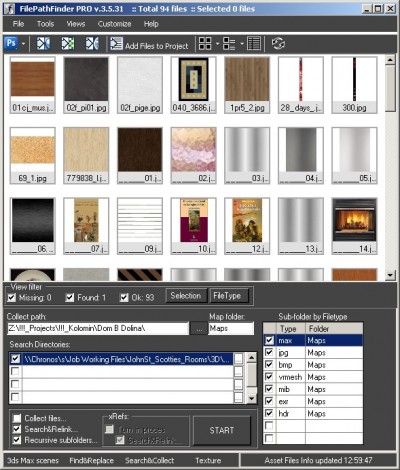Viewport: 400px width, 470px height.
Task: Switch to the Search&Collect tab
Action: click(x=149, y=461)
